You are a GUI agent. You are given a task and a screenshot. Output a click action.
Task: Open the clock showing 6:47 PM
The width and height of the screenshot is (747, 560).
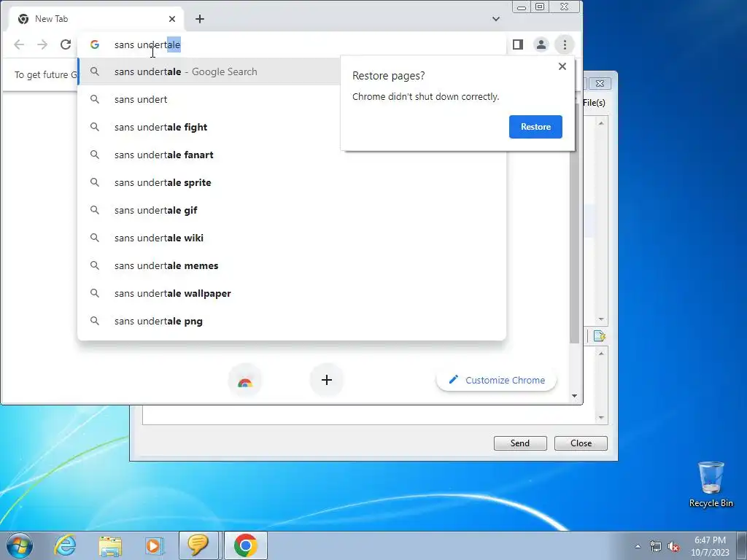coord(710,546)
